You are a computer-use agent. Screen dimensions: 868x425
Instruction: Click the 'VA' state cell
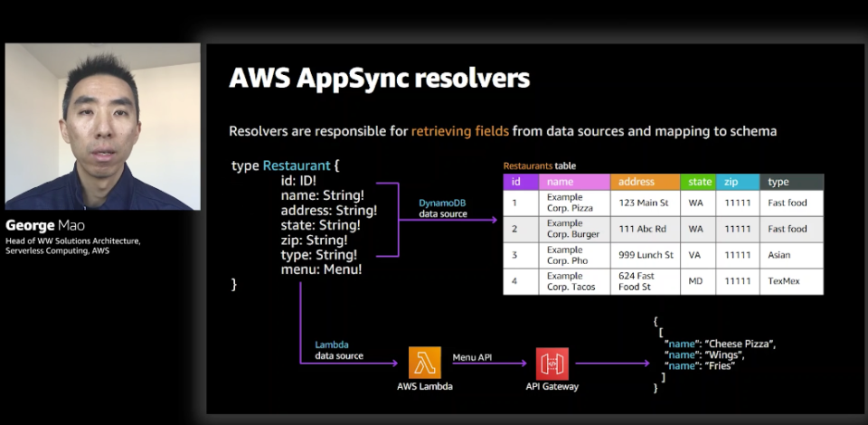(x=698, y=255)
